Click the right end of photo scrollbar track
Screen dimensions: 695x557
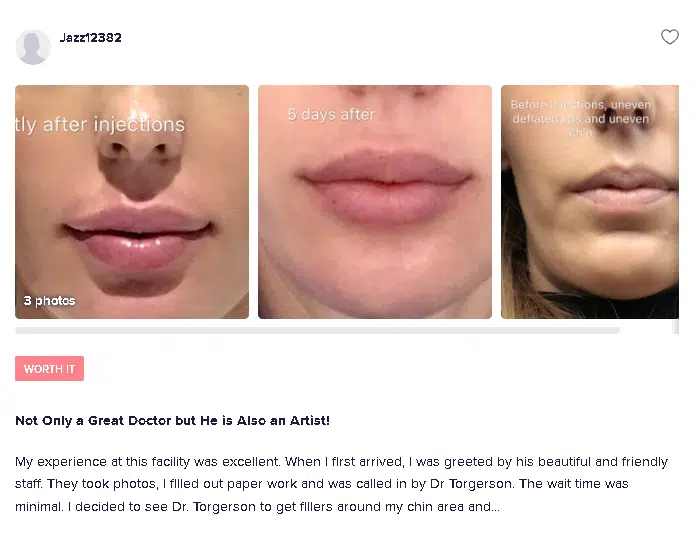[x=675, y=328]
